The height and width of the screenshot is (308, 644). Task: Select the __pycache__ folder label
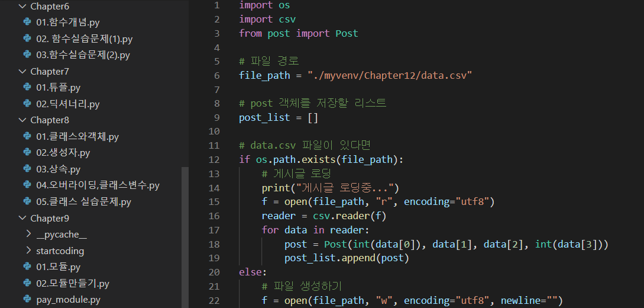[61, 235]
